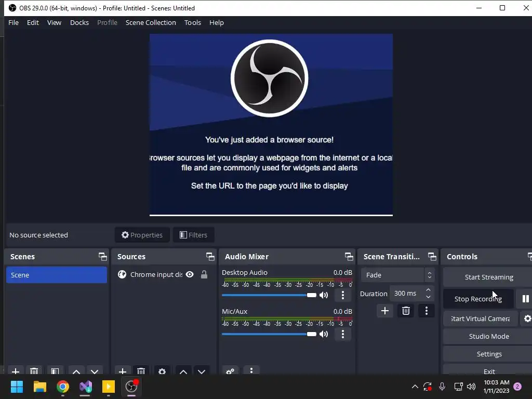Select the Chrome input source row

click(164, 274)
